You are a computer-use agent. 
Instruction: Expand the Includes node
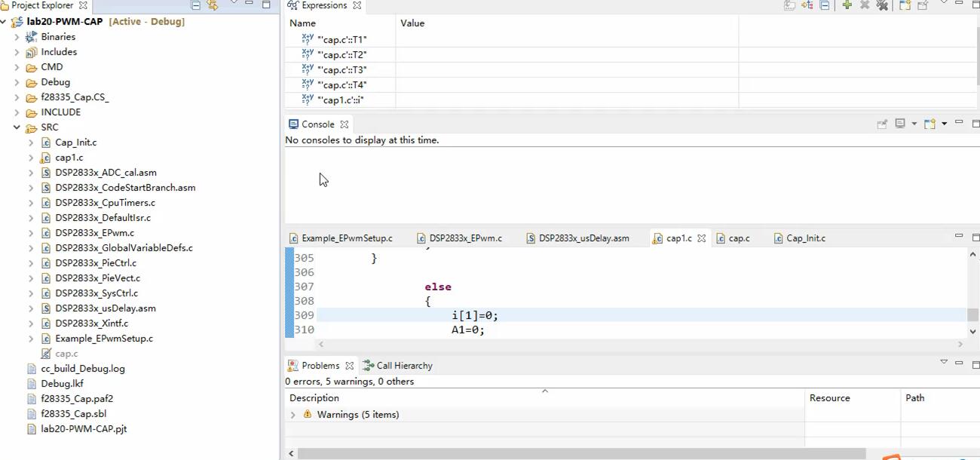(17, 52)
